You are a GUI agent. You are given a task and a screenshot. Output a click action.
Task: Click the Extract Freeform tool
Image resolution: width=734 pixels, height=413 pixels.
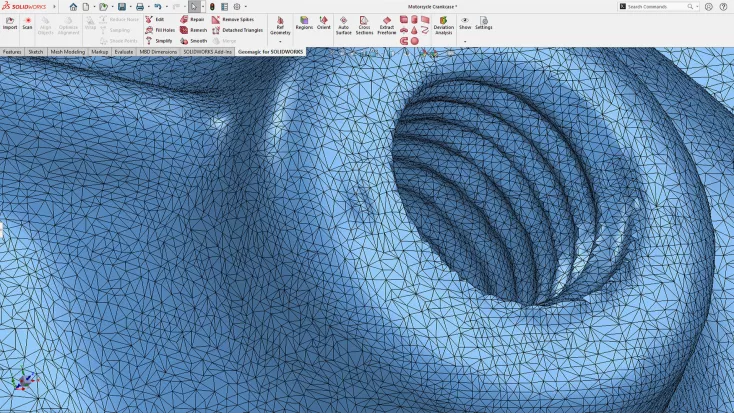tap(386, 25)
